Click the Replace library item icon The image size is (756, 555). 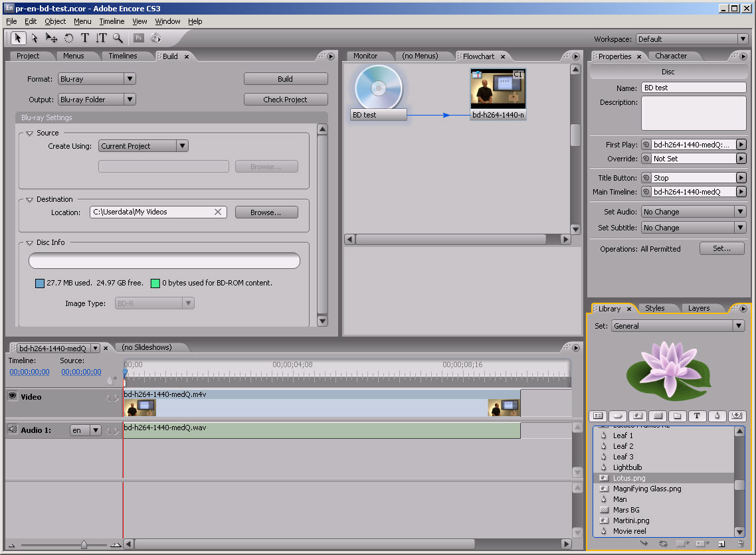pyautogui.click(x=664, y=544)
